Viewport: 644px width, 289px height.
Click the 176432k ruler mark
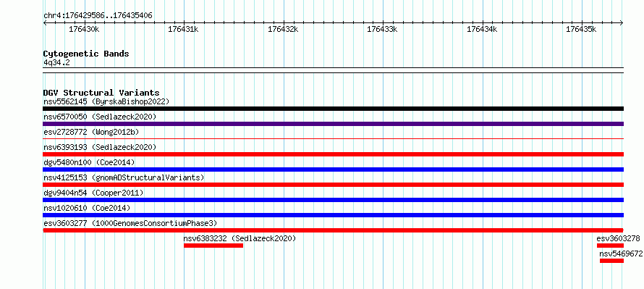pos(283,29)
